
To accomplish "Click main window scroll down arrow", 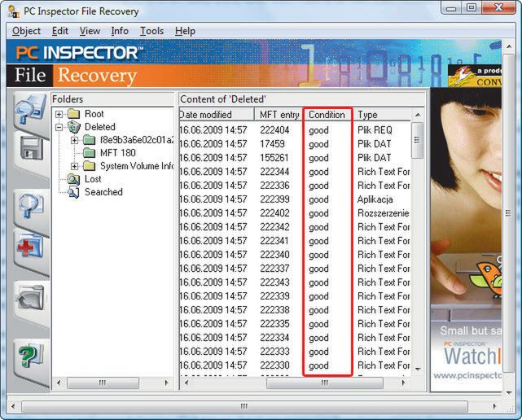I will pyautogui.click(x=508, y=393).
